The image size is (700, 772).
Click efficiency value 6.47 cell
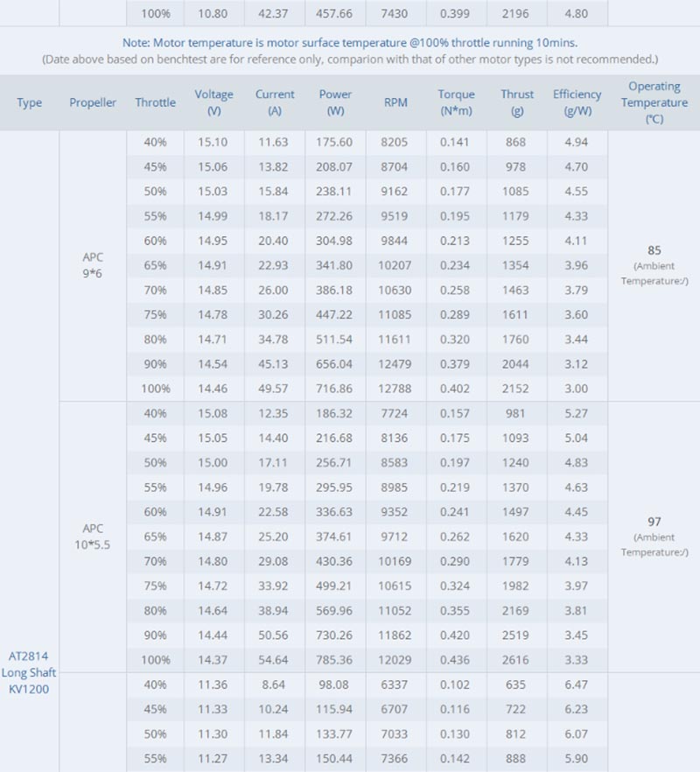576,684
